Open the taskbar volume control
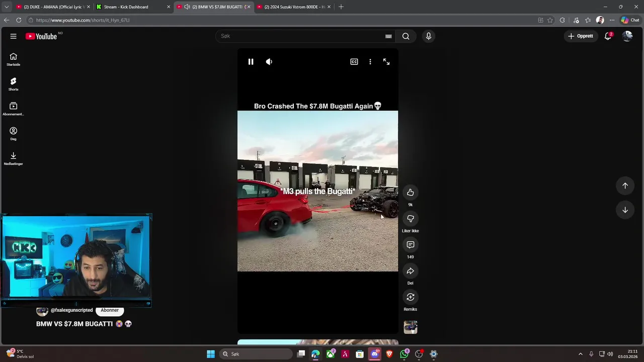Viewport: 644px width, 362px height. [x=610, y=354]
